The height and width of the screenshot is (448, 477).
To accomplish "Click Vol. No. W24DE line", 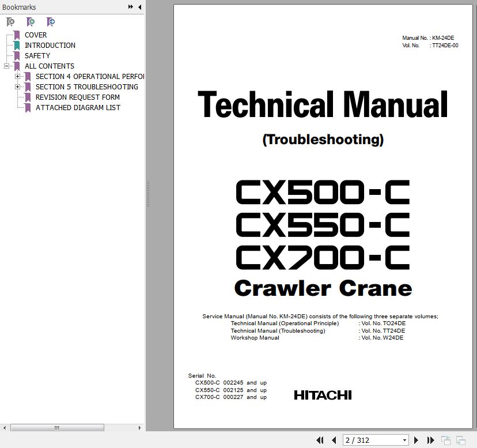I will [381, 338].
